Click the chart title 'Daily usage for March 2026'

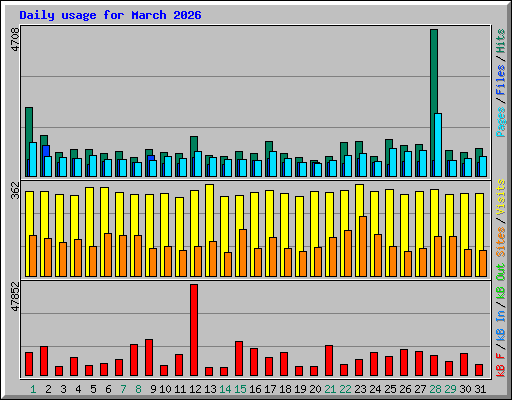[110, 15]
